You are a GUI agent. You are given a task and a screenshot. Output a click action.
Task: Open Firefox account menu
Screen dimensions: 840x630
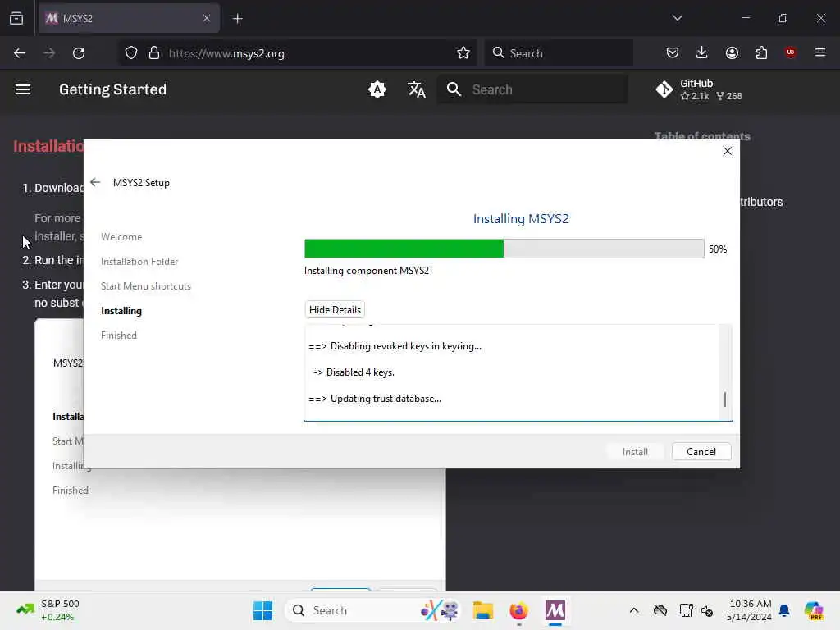click(732, 52)
